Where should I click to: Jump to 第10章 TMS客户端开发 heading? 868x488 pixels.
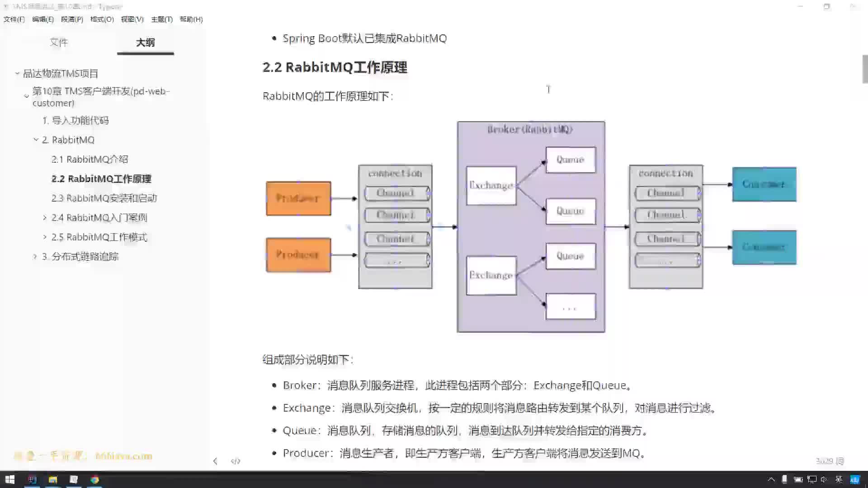point(101,97)
